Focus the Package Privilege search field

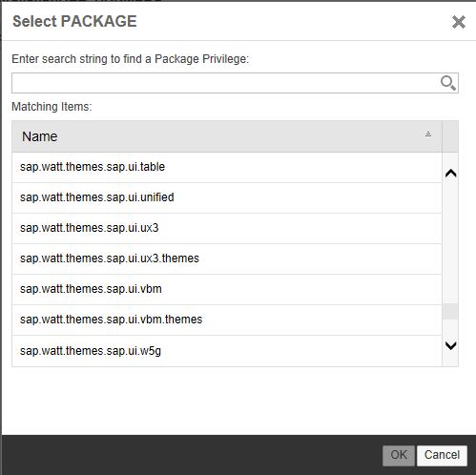tap(235, 83)
